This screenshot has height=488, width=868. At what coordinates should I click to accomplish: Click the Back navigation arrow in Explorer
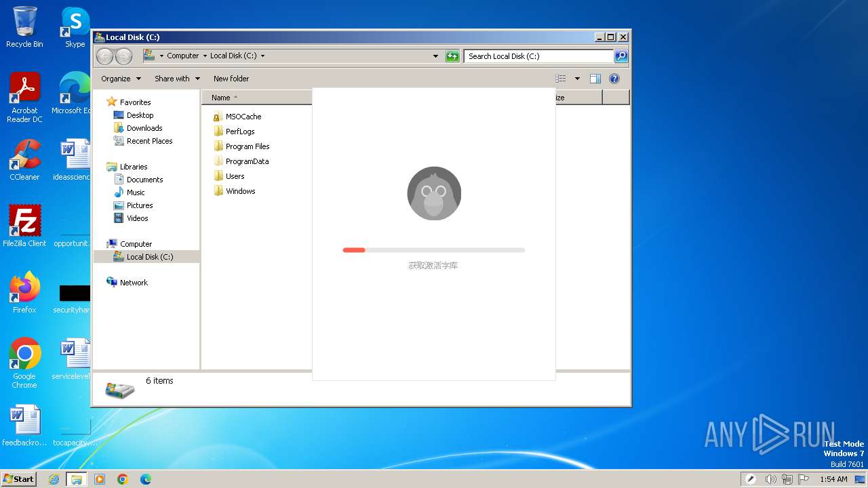click(105, 56)
